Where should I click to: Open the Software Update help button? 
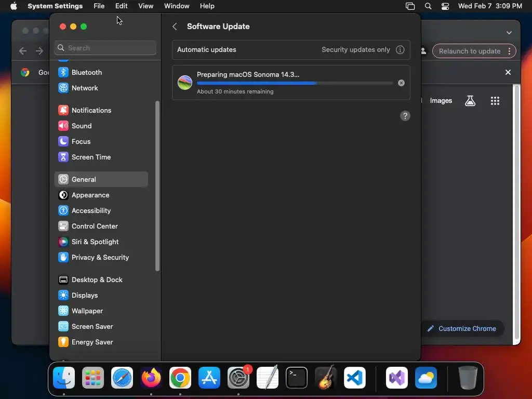(405, 116)
